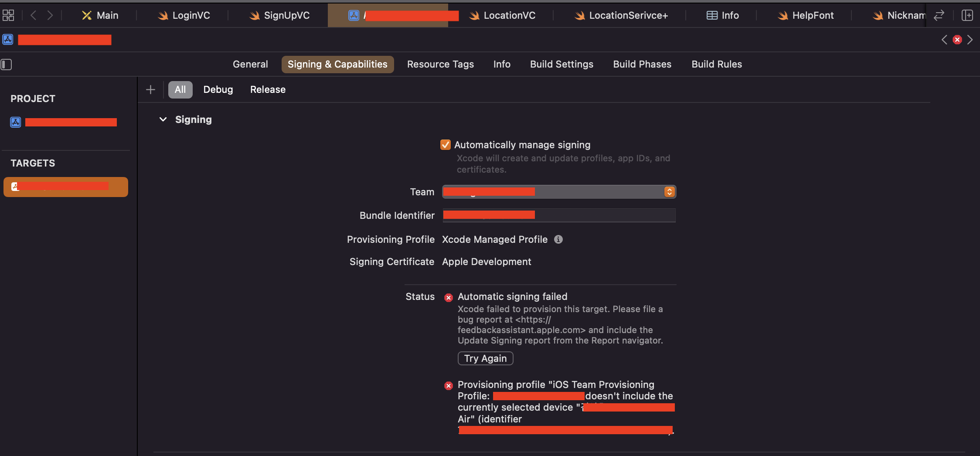Image resolution: width=980 pixels, height=456 pixels.
Task: Select the All configurations filter
Action: coord(180,89)
